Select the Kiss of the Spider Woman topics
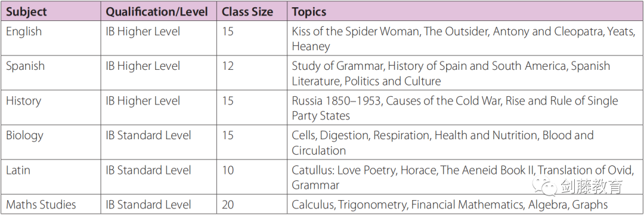The width and height of the screenshot is (644, 215). [465, 38]
